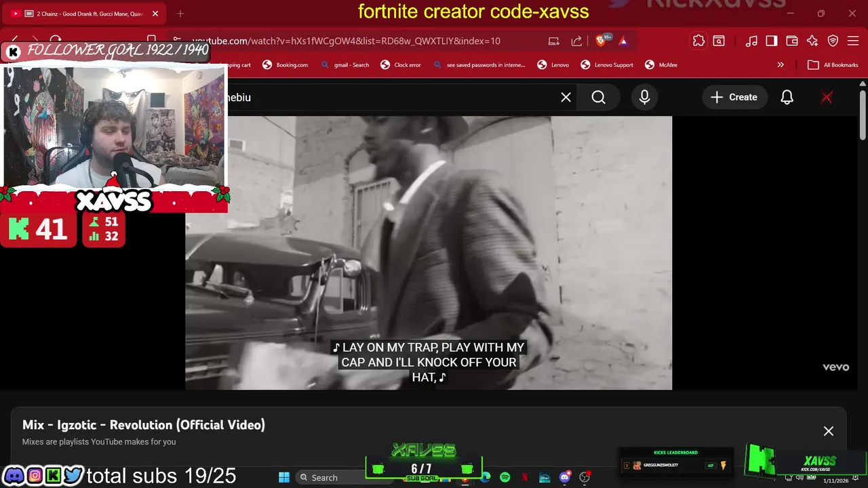Open the Brave VPN shield icon
The height and width of the screenshot is (488, 868).
833,41
